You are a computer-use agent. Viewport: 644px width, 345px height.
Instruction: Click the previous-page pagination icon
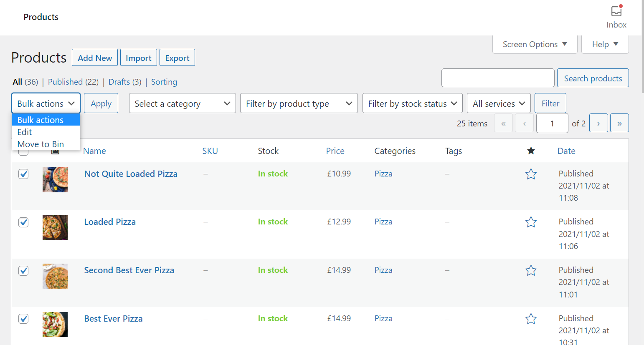[524, 123]
